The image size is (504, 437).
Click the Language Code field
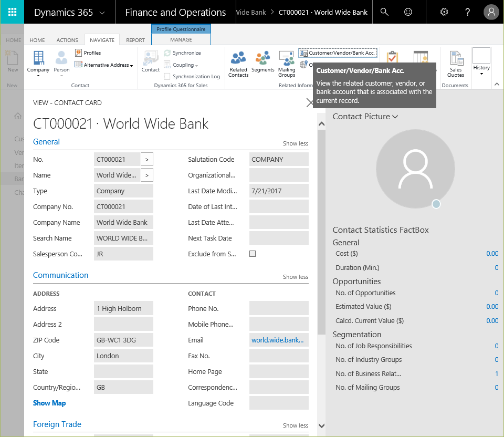279,403
